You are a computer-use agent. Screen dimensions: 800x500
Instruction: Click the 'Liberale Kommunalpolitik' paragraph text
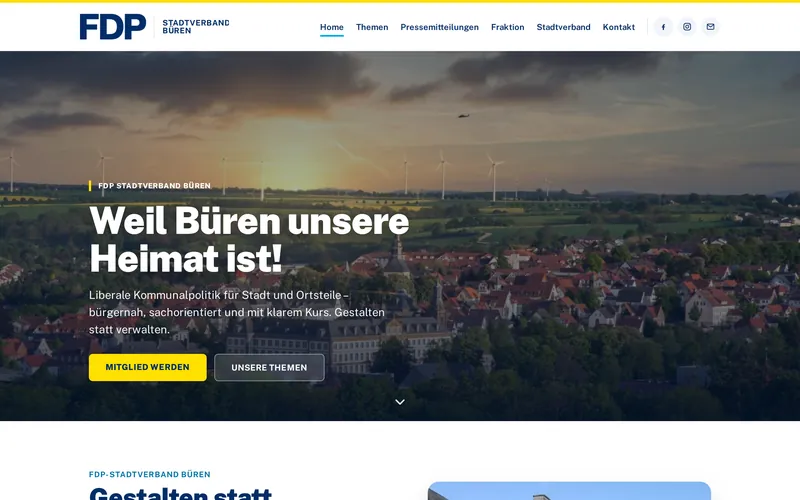coord(237,312)
